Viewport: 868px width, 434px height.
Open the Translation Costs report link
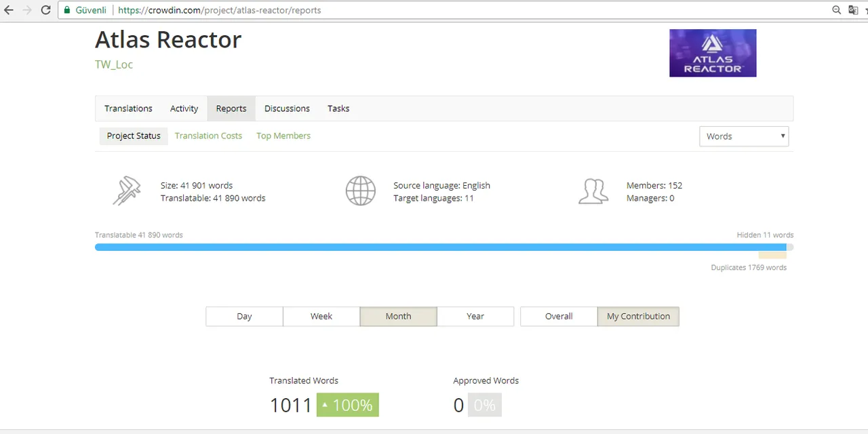click(x=208, y=136)
